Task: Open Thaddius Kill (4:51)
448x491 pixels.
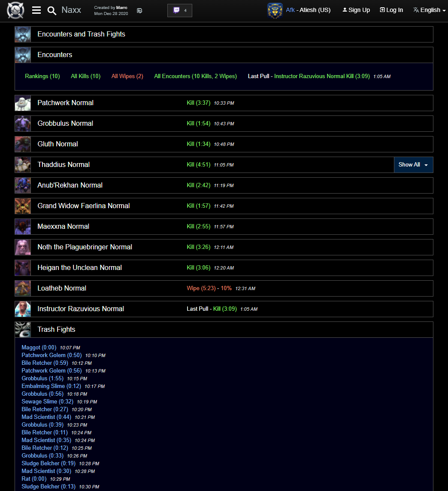Action: pos(199,165)
